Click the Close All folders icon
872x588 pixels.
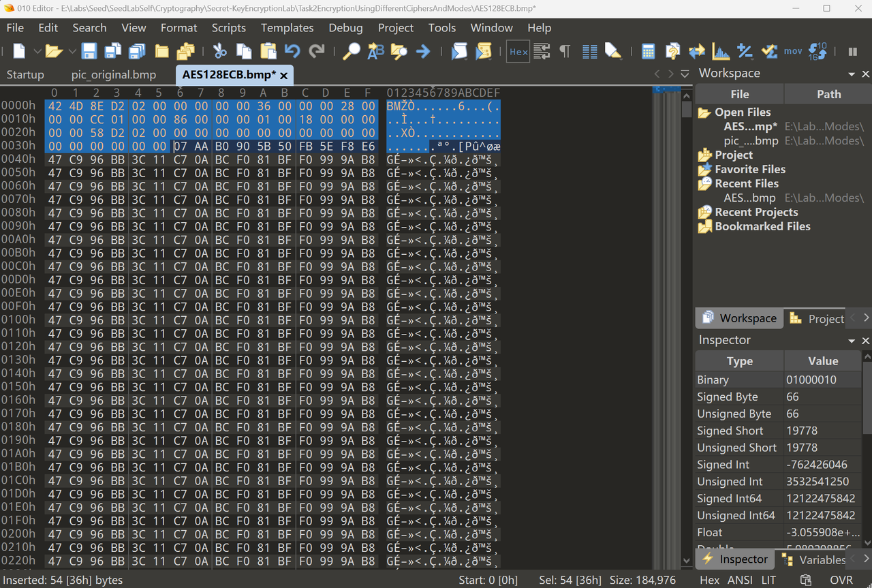[x=185, y=51]
